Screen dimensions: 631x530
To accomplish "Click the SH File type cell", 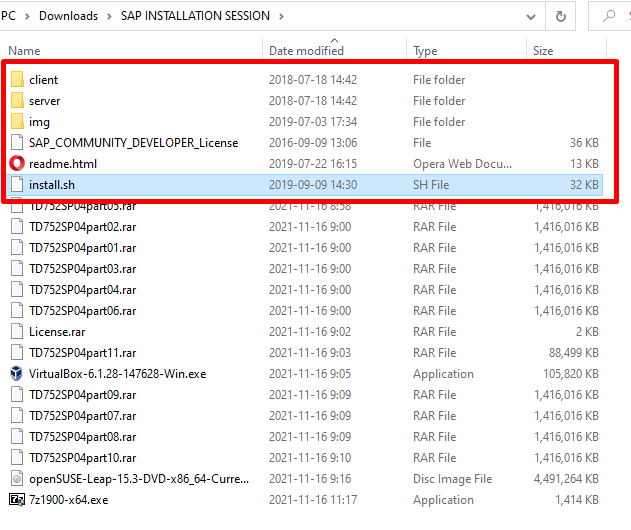I will (x=431, y=185).
